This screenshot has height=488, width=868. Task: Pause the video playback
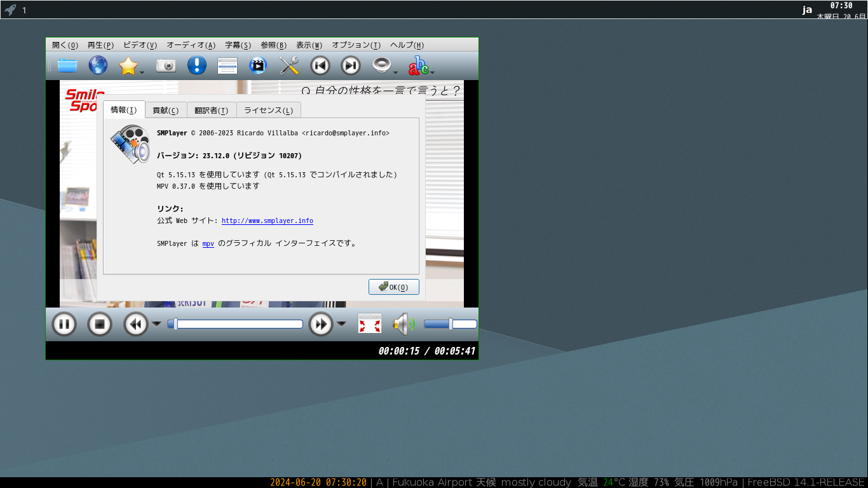tap(64, 325)
